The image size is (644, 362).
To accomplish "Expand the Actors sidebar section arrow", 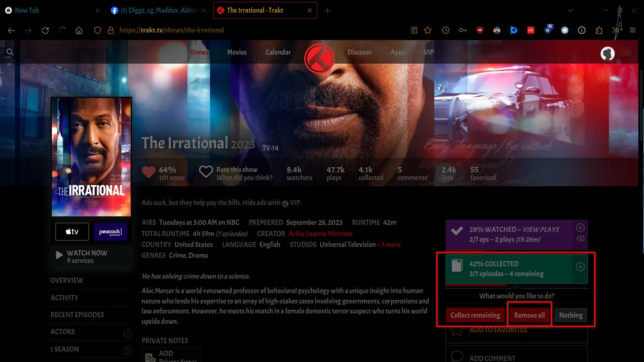I will coord(127,334).
